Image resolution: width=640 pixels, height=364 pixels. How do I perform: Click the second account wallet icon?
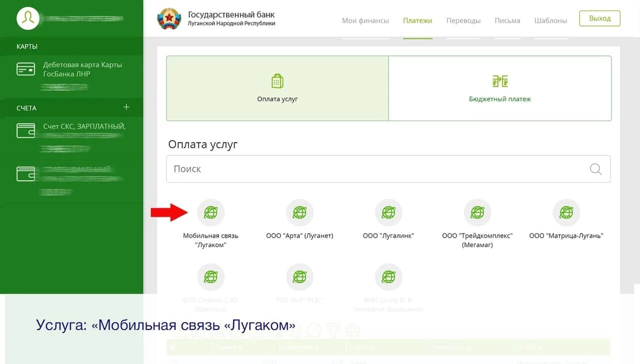[26, 174]
